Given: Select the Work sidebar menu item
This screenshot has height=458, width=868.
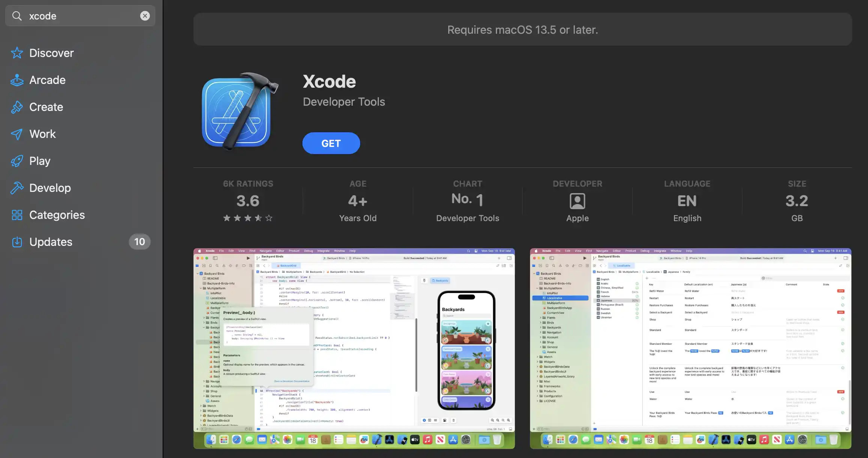Looking at the screenshot, I should click(x=42, y=134).
